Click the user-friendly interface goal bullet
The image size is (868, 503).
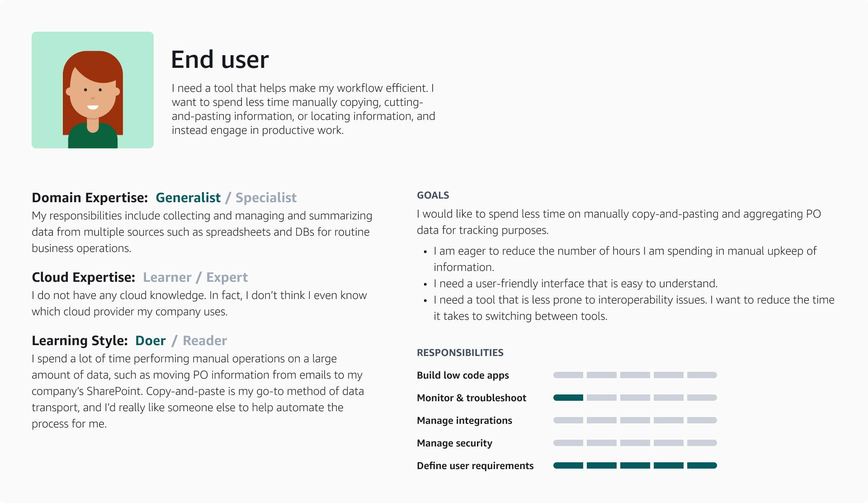(576, 284)
